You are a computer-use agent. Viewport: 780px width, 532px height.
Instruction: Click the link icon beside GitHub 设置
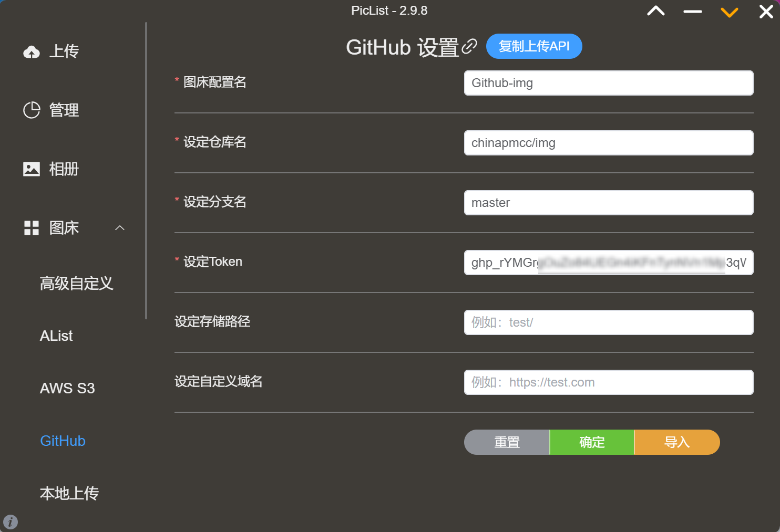[x=469, y=47]
